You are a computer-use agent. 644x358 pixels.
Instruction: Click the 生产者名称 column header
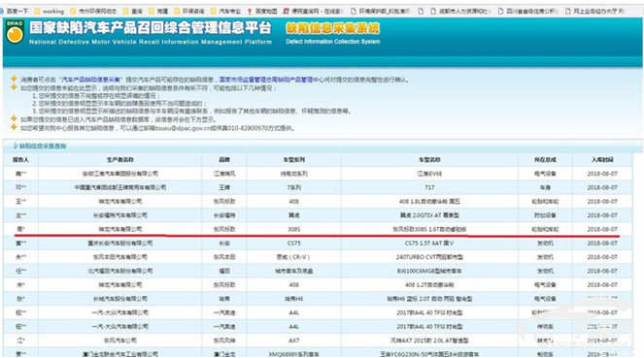(x=119, y=159)
